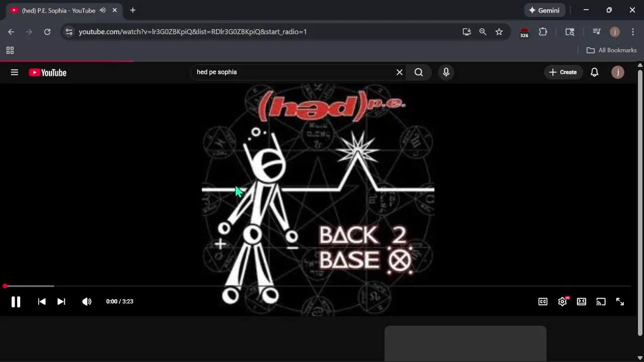Cast the video to a TV
Viewport: 644px width, 362px height.
point(601,302)
